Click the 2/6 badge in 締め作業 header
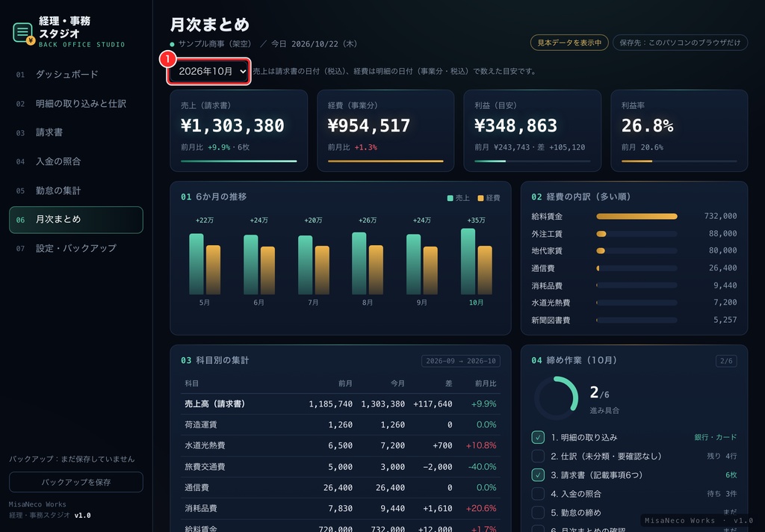765x532 pixels. 726,361
